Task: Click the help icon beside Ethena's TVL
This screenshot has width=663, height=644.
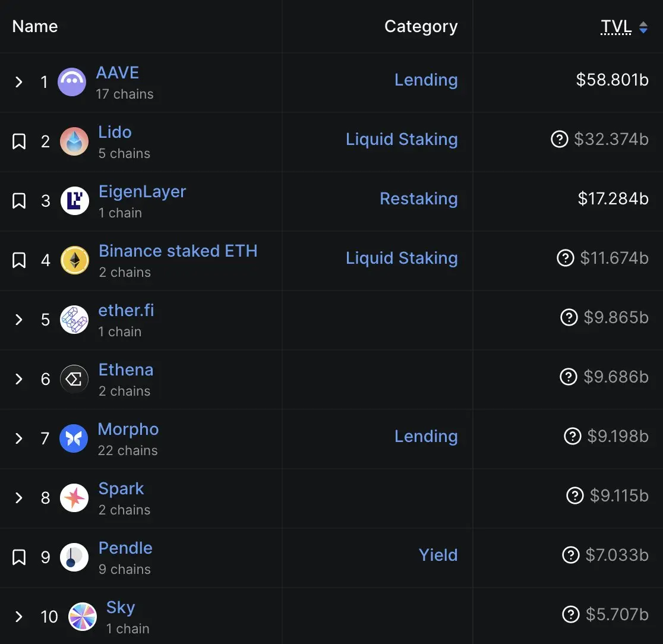Action: tap(569, 376)
